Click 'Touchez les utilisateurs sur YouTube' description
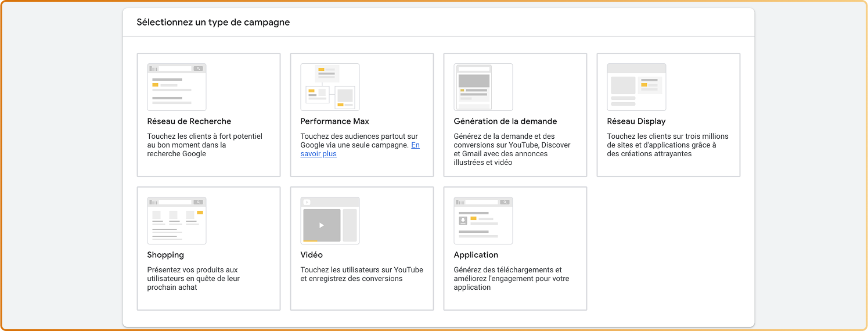868x331 pixels. click(362, 274)
